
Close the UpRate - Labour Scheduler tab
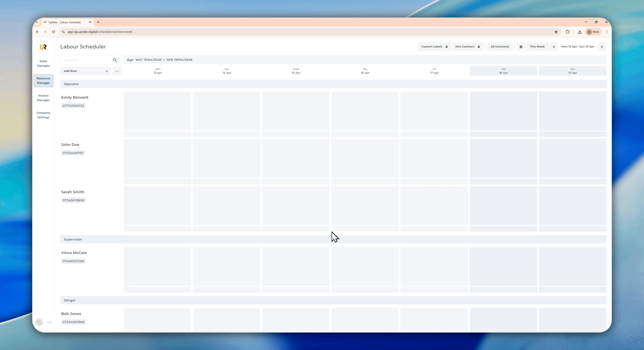point(90,22)
